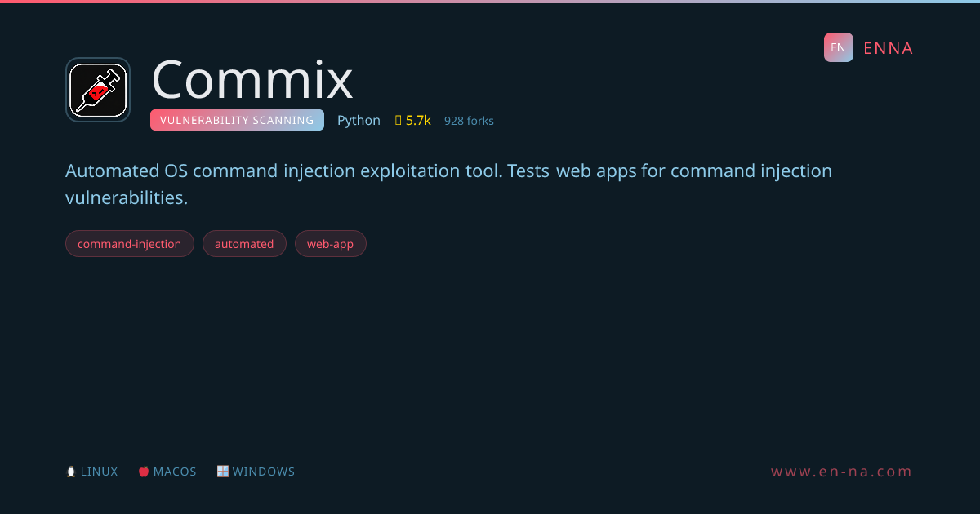Image resolution: width=980 pixels, height=514 pixels.
Task: Click the EN gradient badge icon
Action: [x=838, y=47]
